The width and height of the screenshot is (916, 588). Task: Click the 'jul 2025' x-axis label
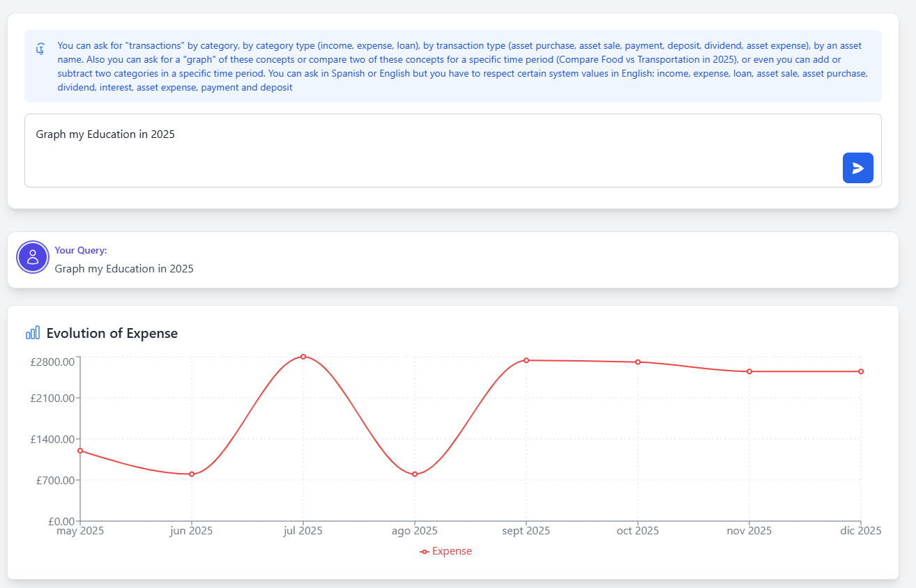click(303, 531)
